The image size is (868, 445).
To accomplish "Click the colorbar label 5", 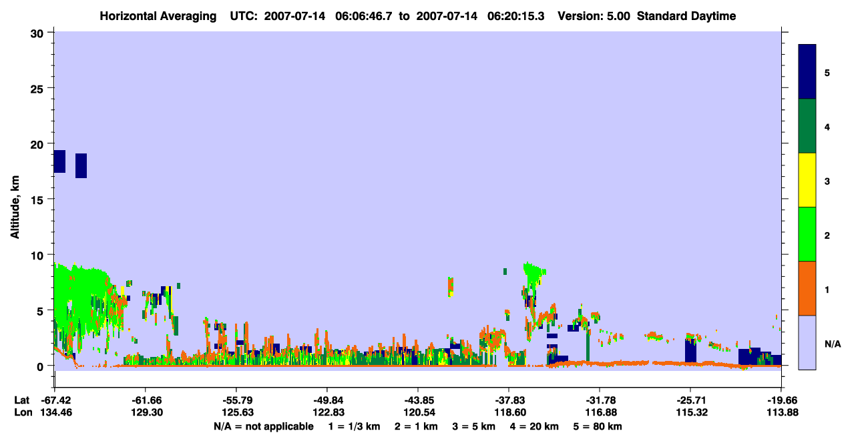I will coord(827,72).
